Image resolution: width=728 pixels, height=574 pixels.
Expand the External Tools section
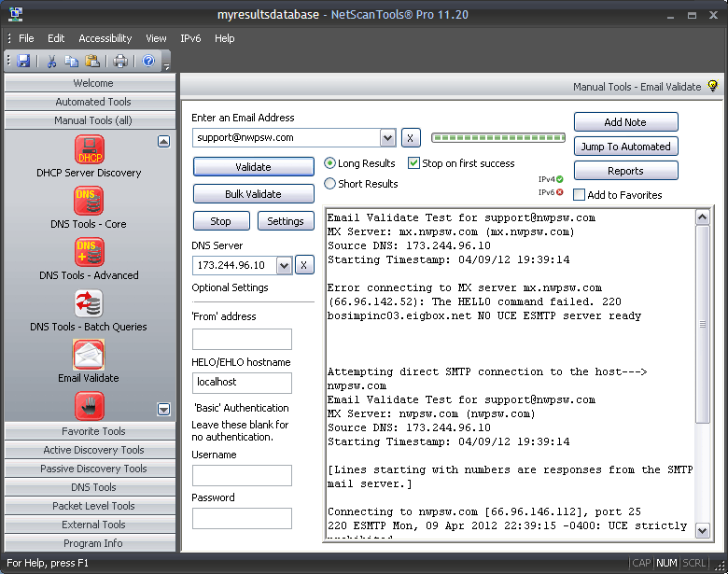point(91,524)
